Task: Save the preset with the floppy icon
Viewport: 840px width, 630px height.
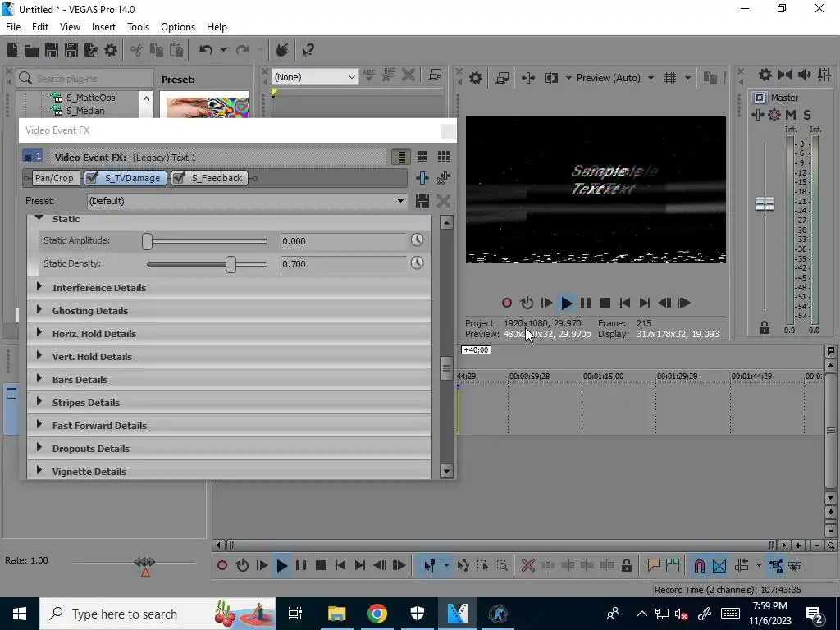Action: click(422, 201)
